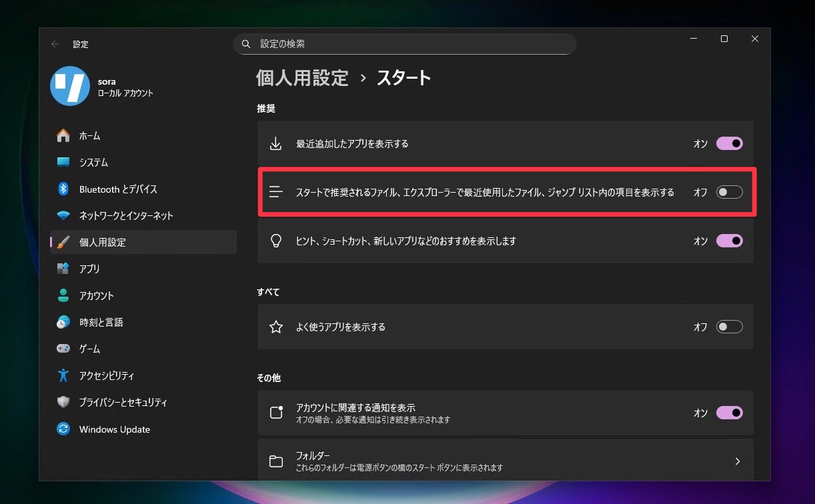The width and height of the screenshot is (815, 504).
Task: Click 個人用設定 breadcrumb link in header
Action: (x=302, y=78)
